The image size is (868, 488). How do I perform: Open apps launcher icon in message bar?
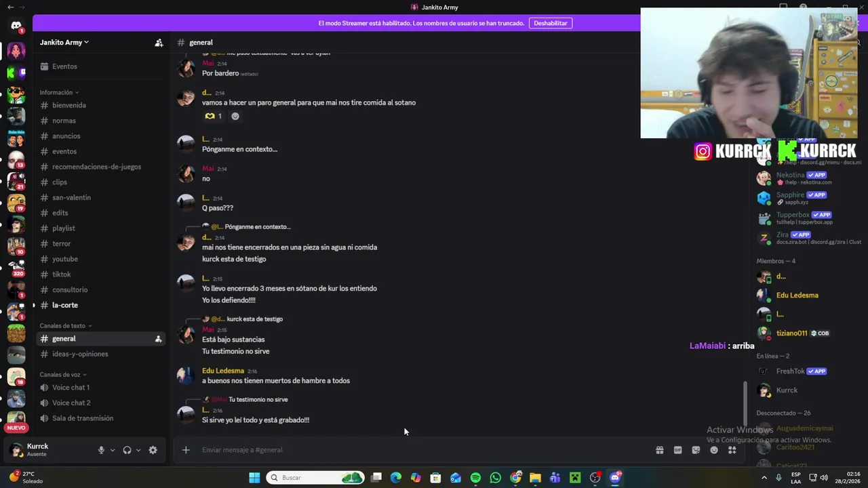pos(732,450)
